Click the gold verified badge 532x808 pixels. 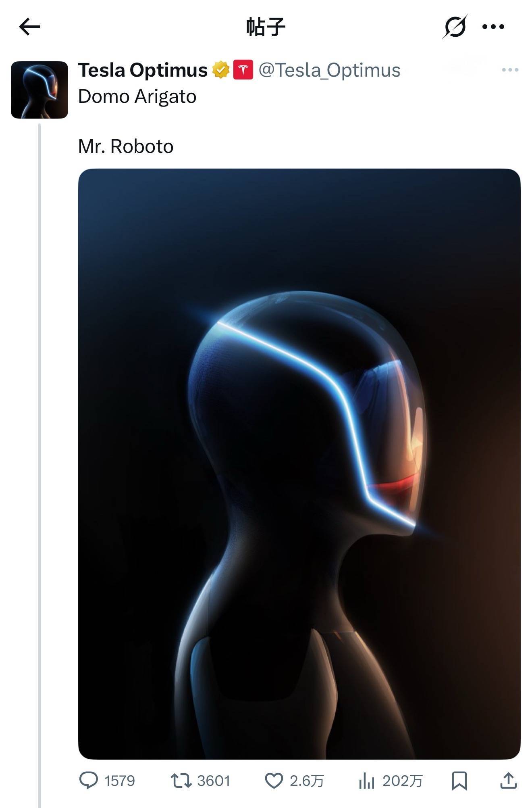pyautogui.click(x=221, y=70)
